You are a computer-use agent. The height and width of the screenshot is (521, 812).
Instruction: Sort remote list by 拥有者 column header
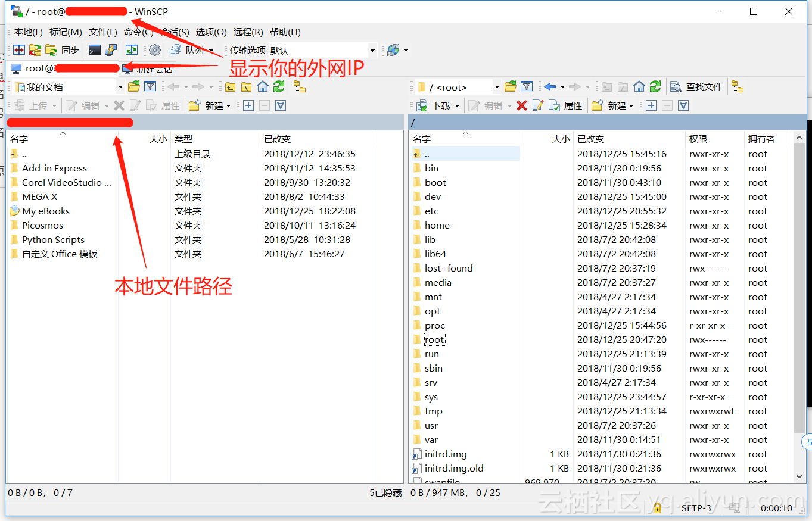[x=768, y=139]
